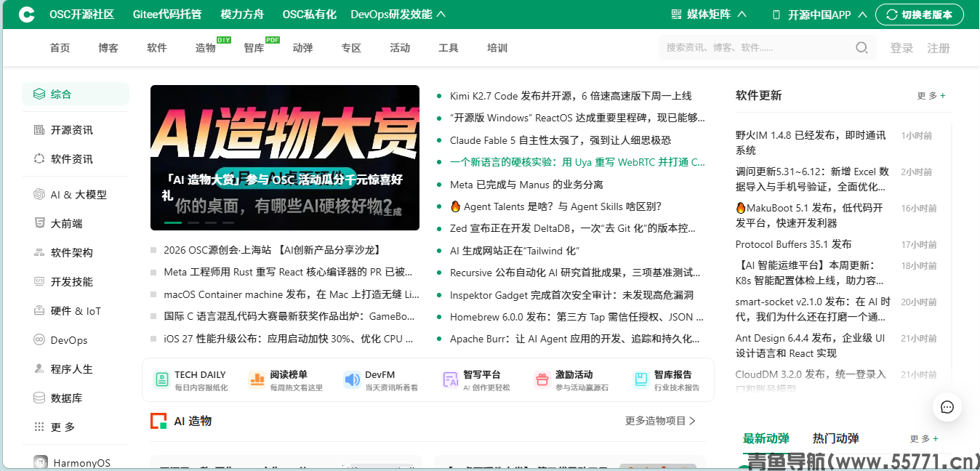Image resolution: width=980 pixels, height=471 pixels.
Task: Click the 激励活动 gift icon
Action: click(542, 379)
